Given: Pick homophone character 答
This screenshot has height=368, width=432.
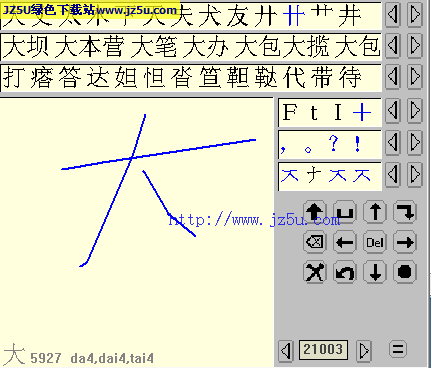Looking at the screenshot, I should point(70,77).
